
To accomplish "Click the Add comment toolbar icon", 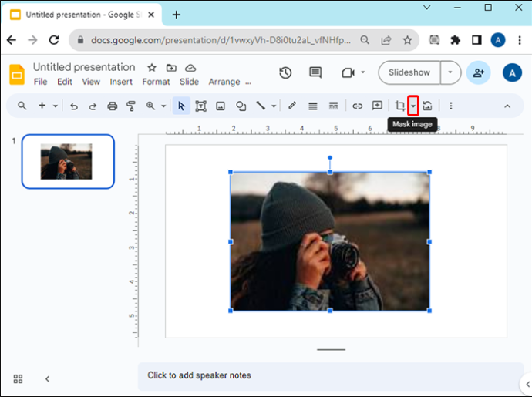I will (x=377, y=106).
